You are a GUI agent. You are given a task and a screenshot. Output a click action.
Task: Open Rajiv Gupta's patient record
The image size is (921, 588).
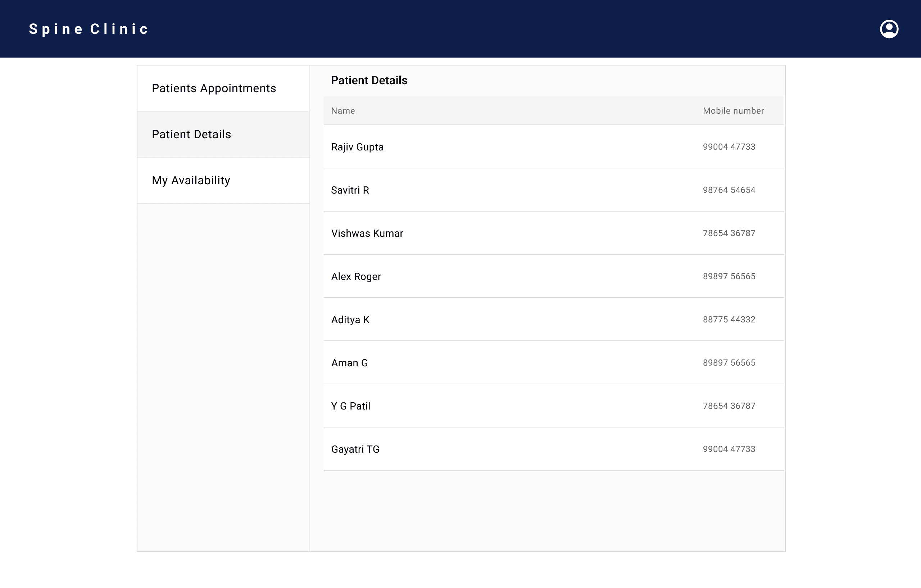tap(357, 147)
